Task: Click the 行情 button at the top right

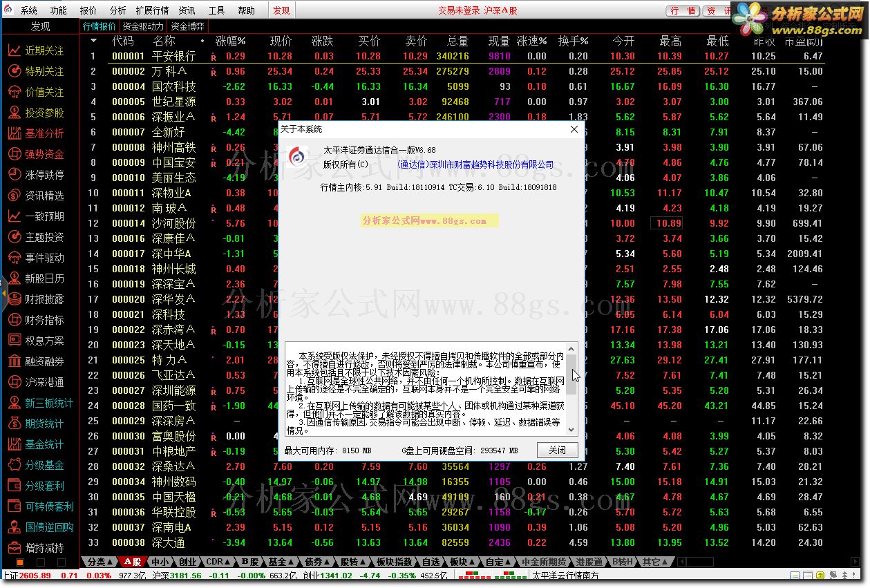Action: pos(683,10)
